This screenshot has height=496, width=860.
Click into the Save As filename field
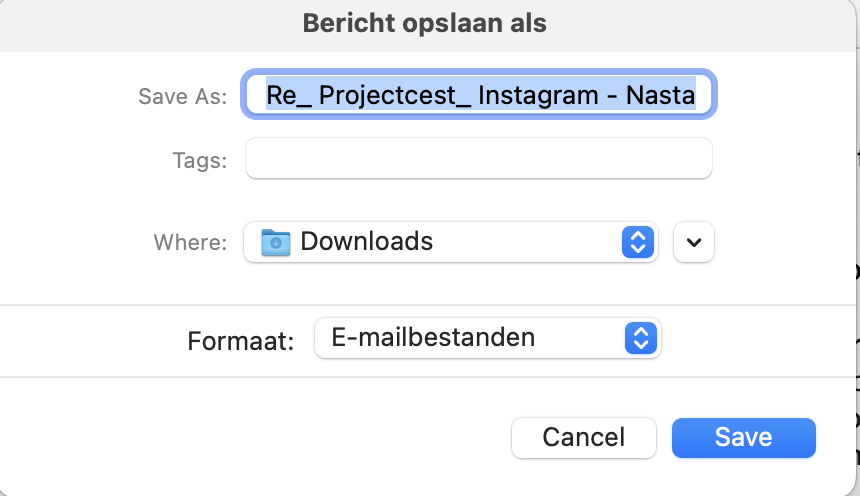(478, 96)
